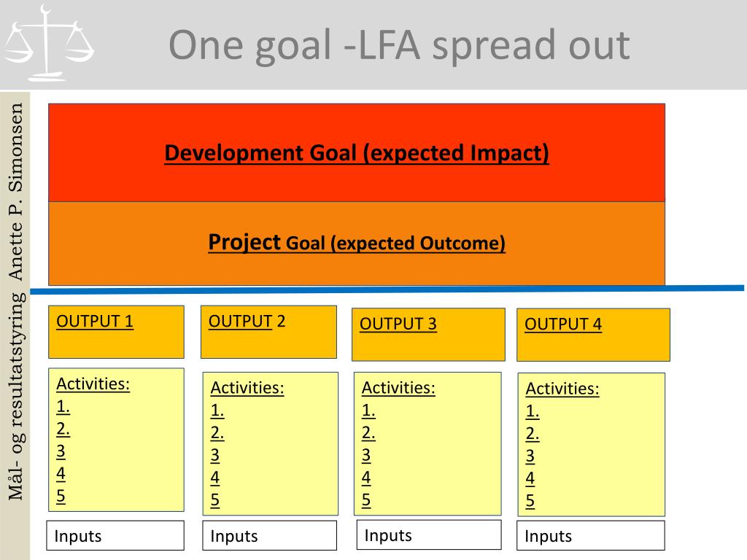Click activity item 1 under OUTPUT 4
The image size is (747, 560).
(x=532, y=411)
